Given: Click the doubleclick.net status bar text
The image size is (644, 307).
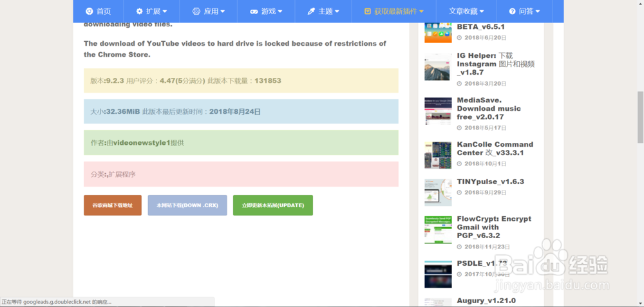Looking at the screenshot, I should coord(57,302).
